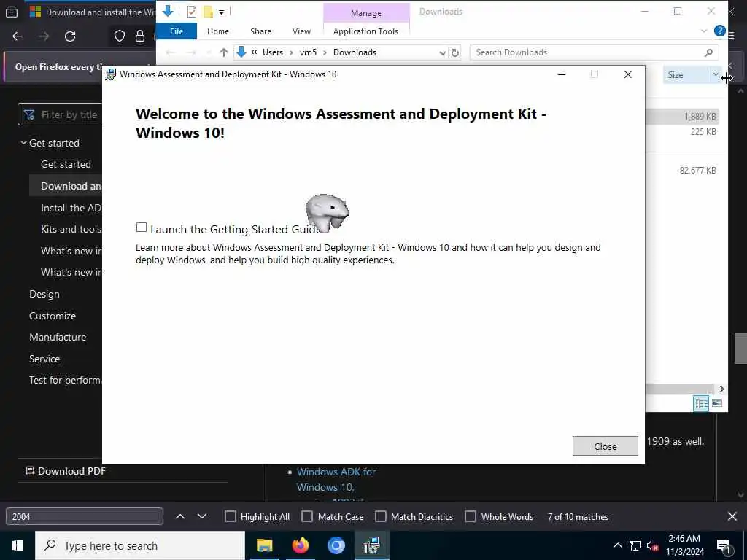Click the find bar search field containing 2004

point(85,517)
